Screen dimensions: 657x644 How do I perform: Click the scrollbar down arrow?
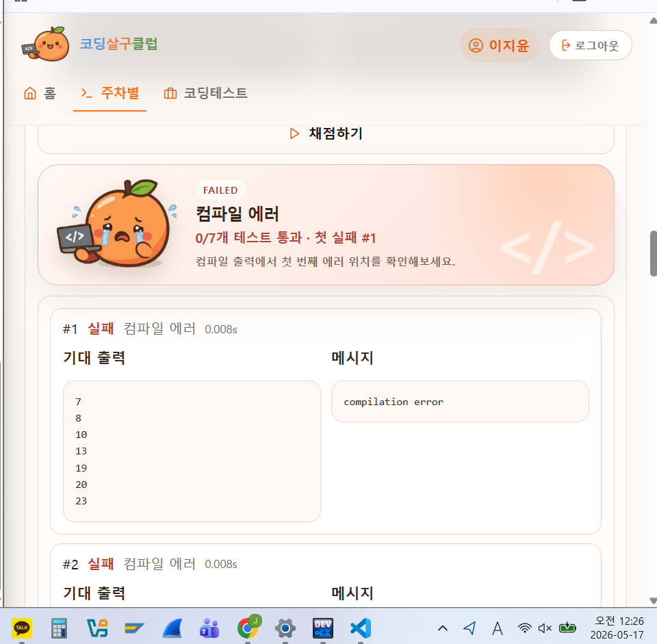[x=653, y=600]
